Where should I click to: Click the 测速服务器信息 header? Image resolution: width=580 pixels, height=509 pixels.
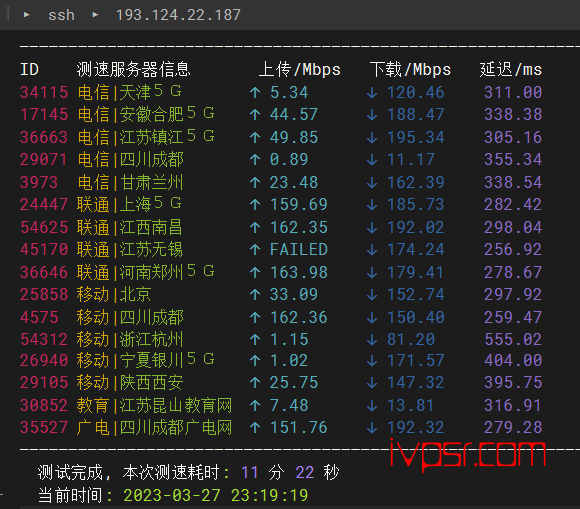point(134,70)
